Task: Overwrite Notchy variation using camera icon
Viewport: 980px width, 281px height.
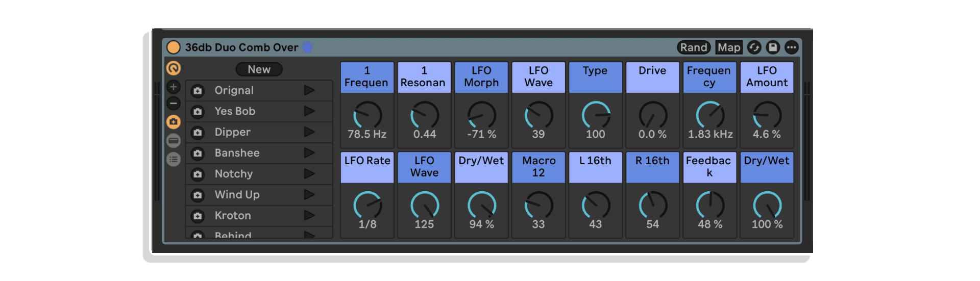Action: (198, 174)
